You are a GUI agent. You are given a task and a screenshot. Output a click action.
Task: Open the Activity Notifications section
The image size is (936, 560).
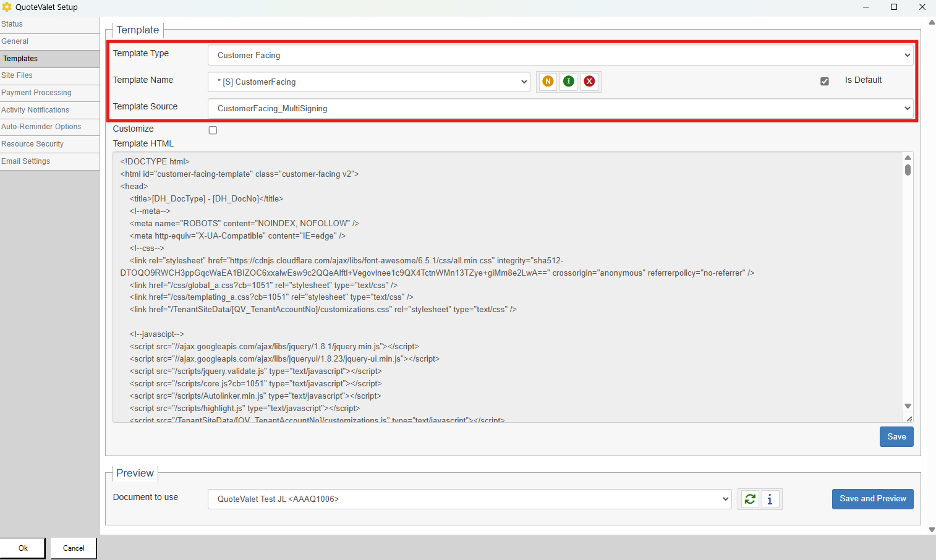click(49, 110)
